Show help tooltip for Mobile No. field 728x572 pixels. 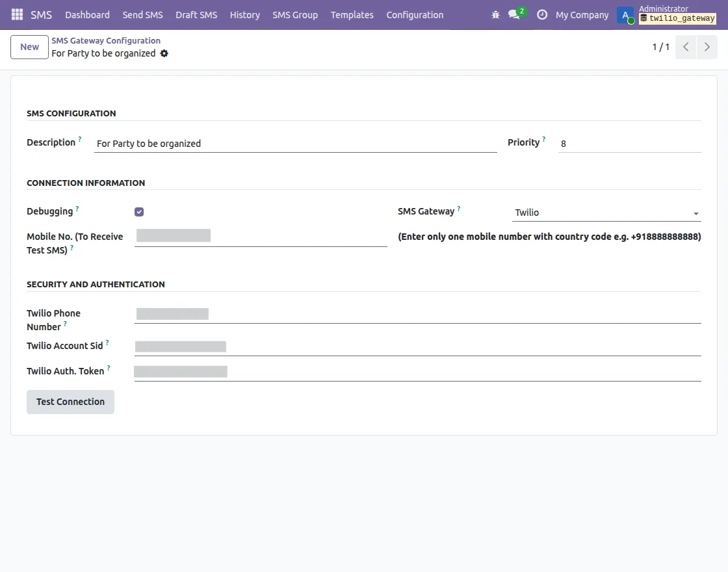click(x=71, y=248)
